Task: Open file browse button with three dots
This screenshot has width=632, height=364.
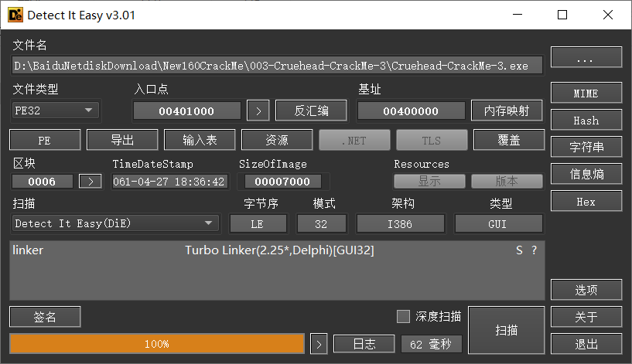Action: (586, 57)
